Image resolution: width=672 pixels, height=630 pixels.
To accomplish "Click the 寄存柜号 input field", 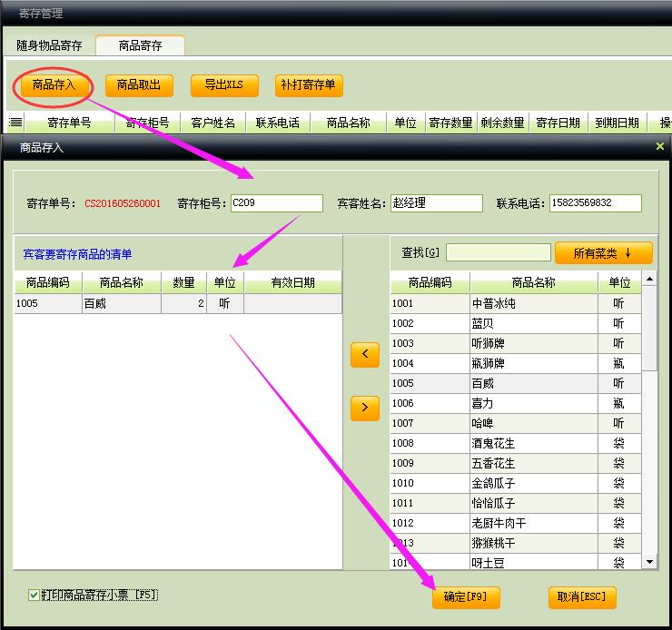I will pos(276,203).
